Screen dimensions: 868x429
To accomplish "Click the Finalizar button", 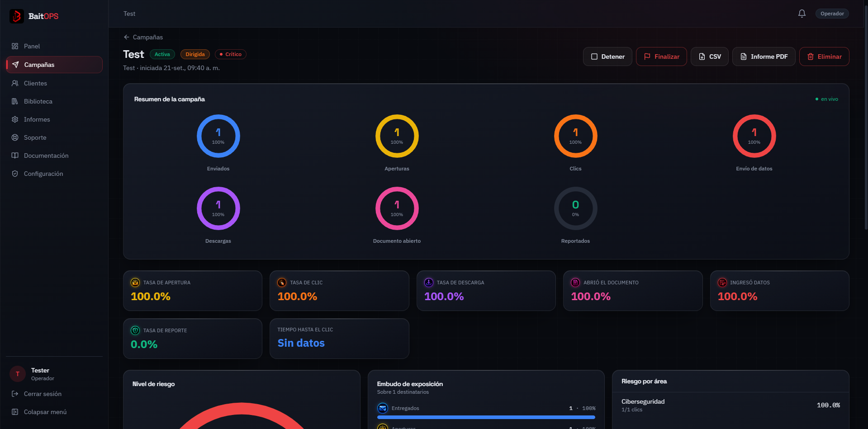I will (x=661, y=57).
